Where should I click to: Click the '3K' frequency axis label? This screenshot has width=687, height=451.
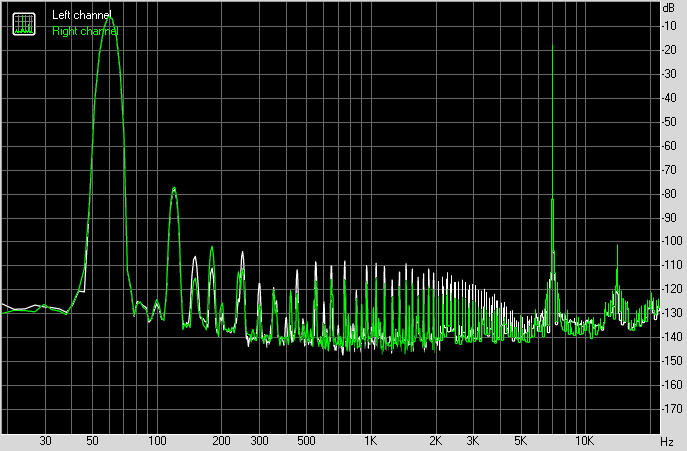[473, 440]
